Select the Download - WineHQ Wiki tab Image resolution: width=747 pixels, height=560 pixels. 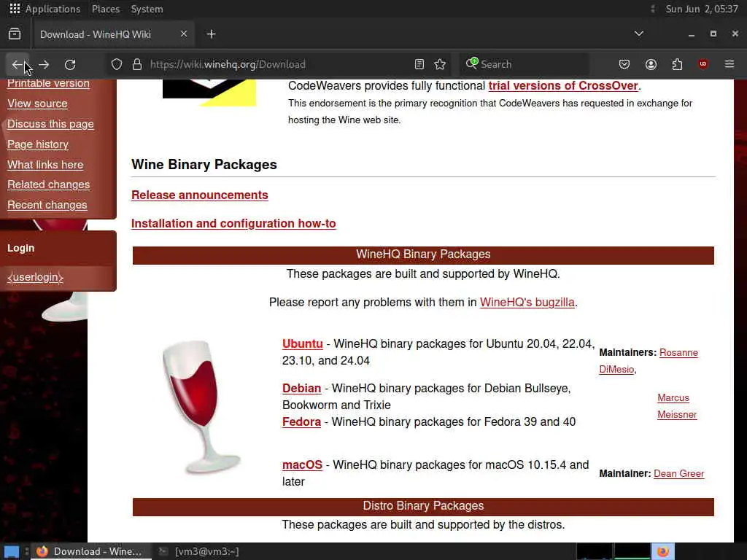click(x=113, y=34)
